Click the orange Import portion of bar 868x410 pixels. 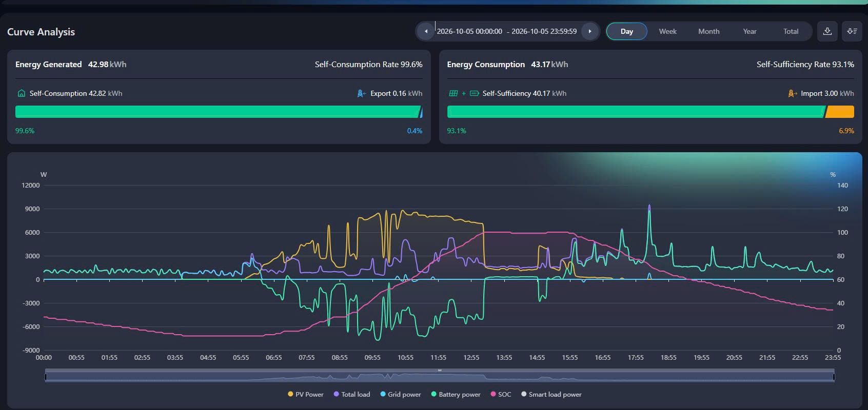click(840, 112)
